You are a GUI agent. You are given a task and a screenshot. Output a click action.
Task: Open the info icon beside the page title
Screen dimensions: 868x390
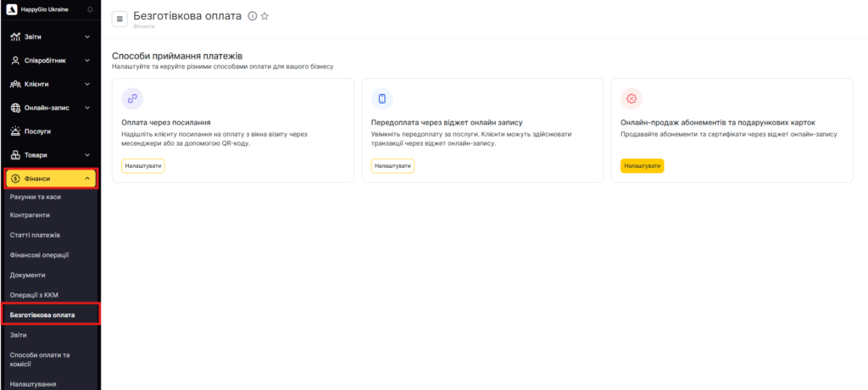253,16
